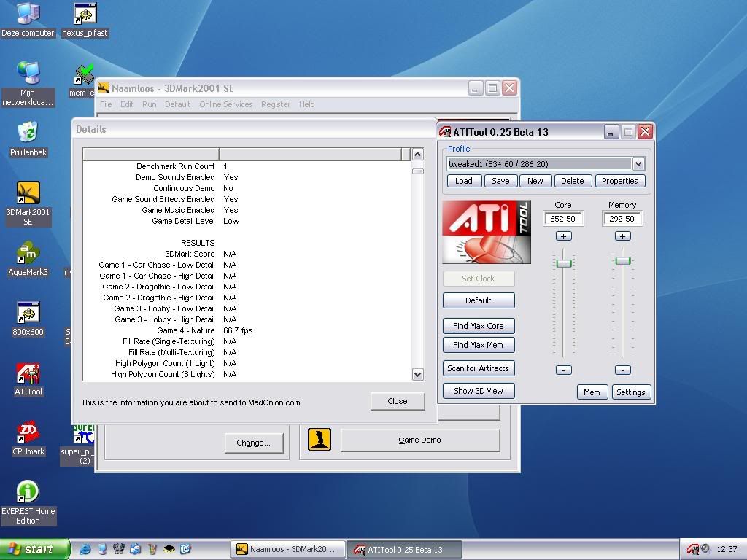Click the Game Demo button
The image size is (747, 560).
pos(419,440)
